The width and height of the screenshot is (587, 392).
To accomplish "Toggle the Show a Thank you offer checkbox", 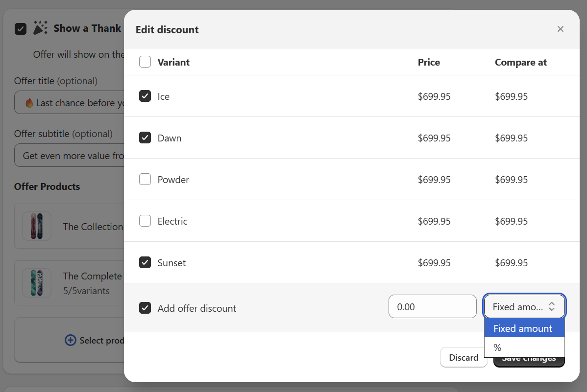I will coord(21,29).
